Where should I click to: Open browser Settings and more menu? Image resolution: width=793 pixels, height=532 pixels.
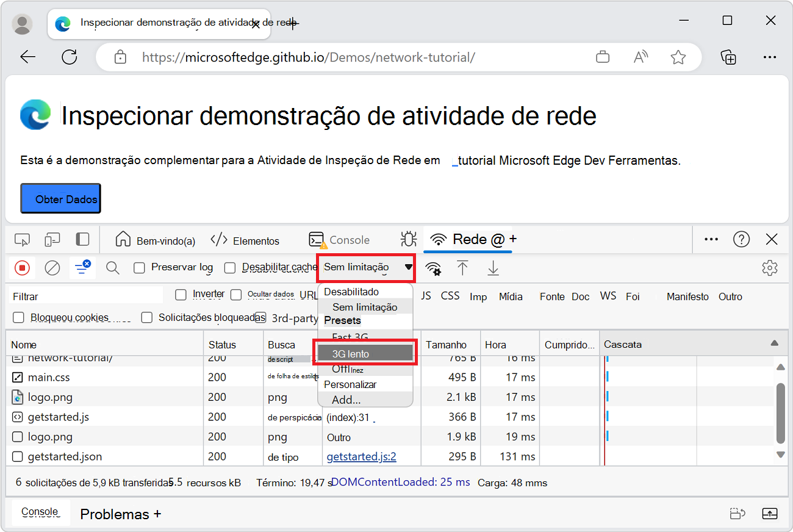click(769, 57)
